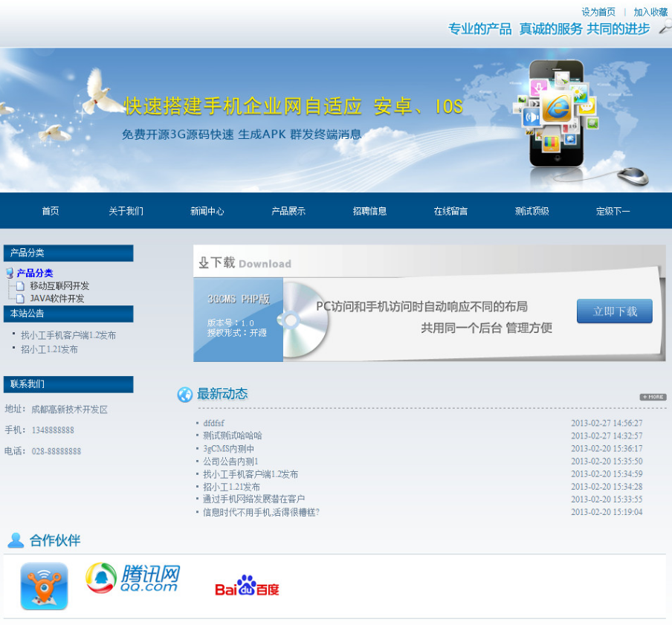Viewport: 672px width, 625px height.
Task: Open news list item 找小工手机客户端1.2发布
Action: click(251, 474)
